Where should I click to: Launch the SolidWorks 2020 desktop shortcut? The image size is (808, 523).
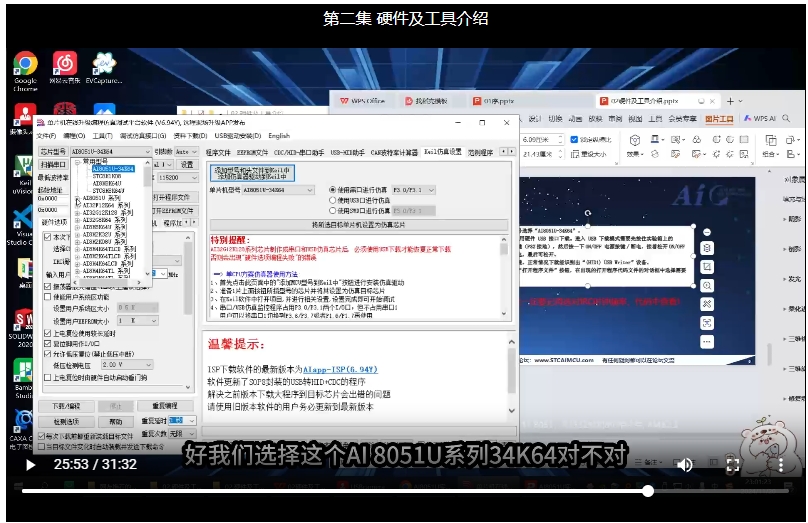coord(22,327)
